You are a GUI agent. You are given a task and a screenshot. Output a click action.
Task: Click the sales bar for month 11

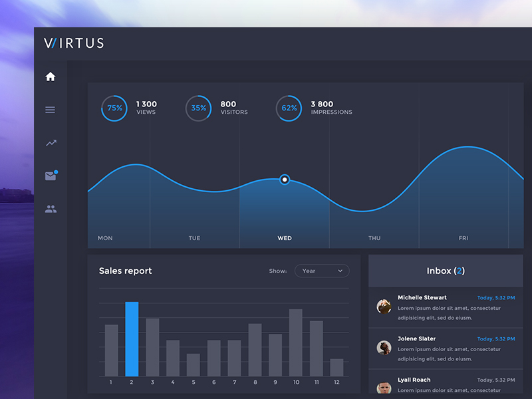(317, 348)
